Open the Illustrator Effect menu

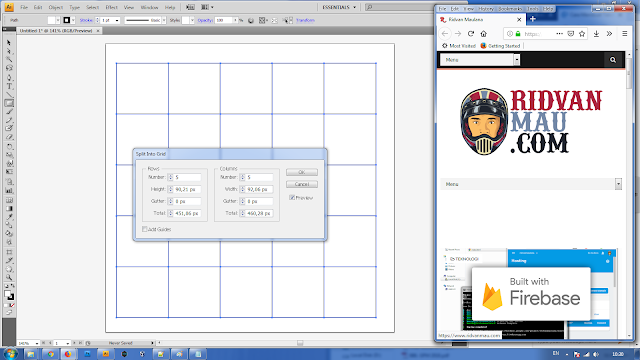(111, 7)
